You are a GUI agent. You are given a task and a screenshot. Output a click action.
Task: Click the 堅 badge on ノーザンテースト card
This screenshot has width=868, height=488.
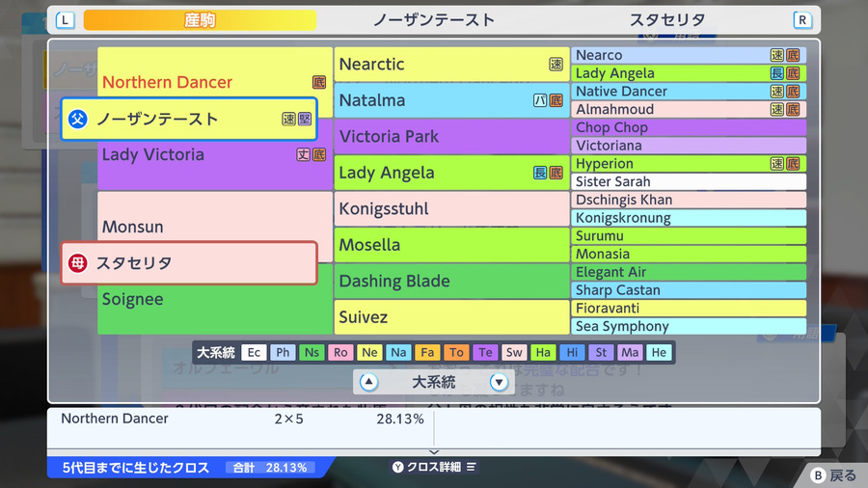tap(305, 119)
